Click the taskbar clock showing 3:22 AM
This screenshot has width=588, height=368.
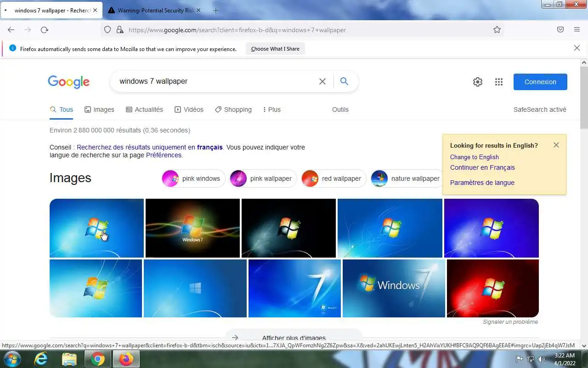pyautogui.click(x=565, y=359)
